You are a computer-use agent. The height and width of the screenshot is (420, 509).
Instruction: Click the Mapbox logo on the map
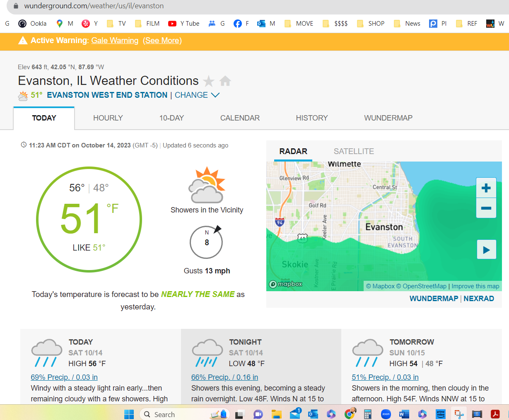point(286,284)
